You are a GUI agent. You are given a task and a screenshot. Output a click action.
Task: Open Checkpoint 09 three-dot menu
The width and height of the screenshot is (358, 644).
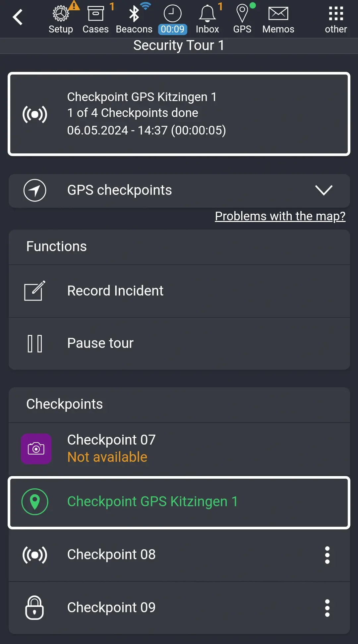[328, 607]
